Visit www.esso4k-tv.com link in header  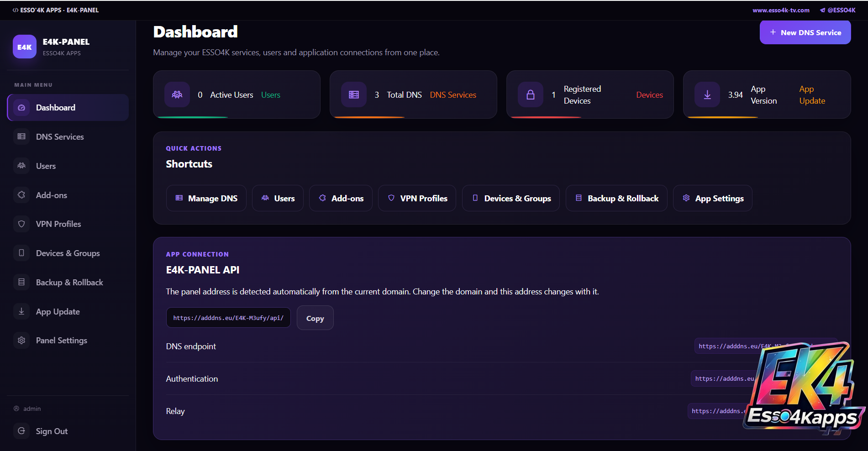(x=781, y=10)
